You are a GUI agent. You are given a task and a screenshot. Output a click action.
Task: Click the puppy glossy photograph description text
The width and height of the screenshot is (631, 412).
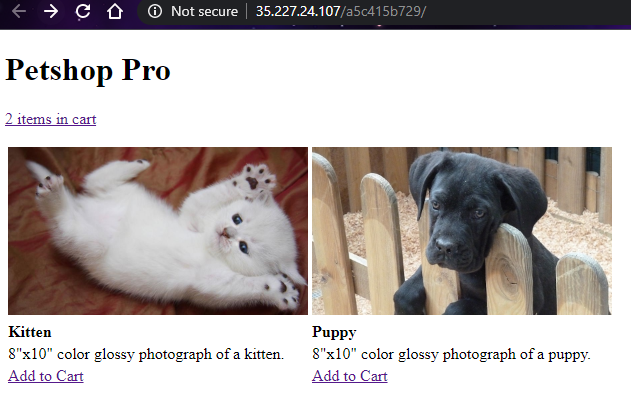coord(452,354)
